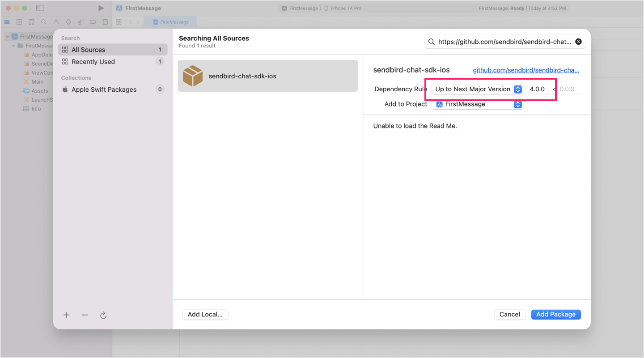This screenshot has height=358, width=644.
Task: Click Cancel button
Action: coord(509,314)
